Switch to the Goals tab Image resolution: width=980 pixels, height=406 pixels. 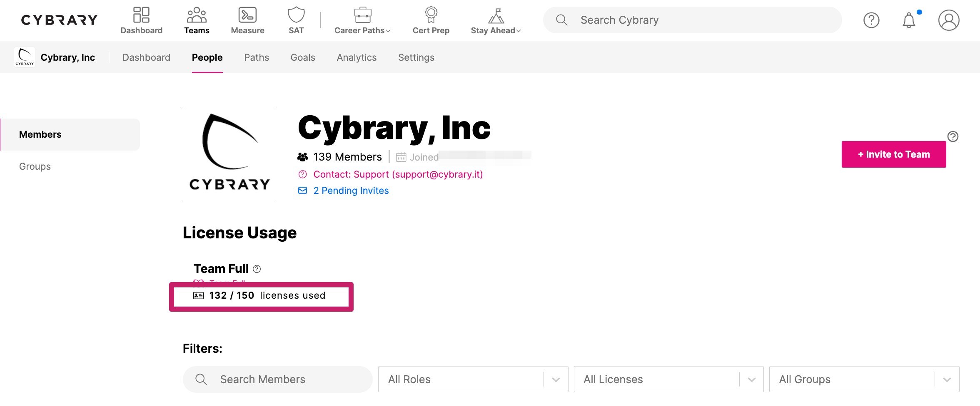coord(303,57)
